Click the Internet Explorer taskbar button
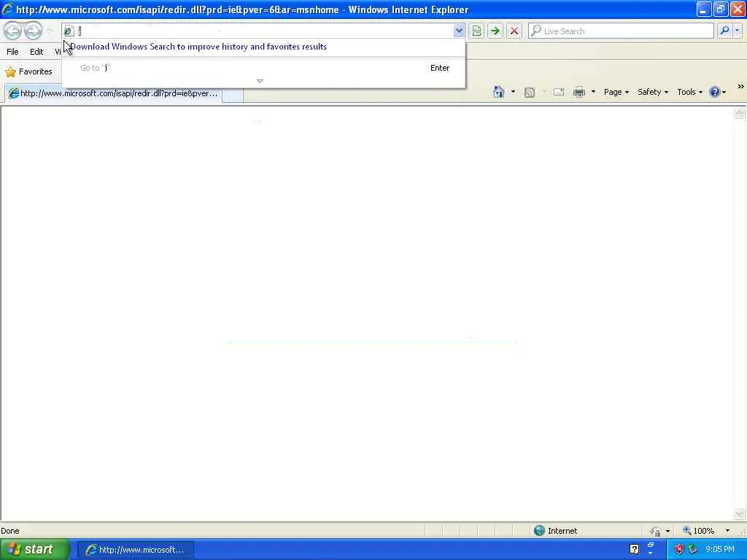747x560 pixels. [136, 550]
